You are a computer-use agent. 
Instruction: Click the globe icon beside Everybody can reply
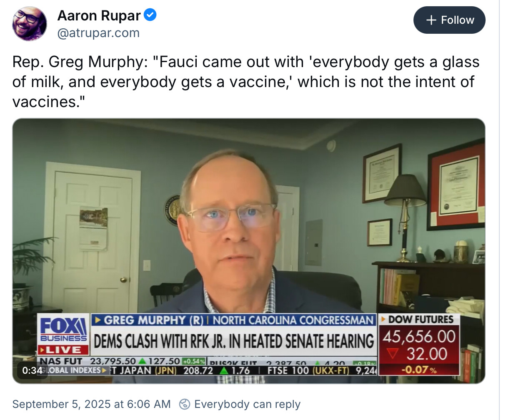(185, 404)
